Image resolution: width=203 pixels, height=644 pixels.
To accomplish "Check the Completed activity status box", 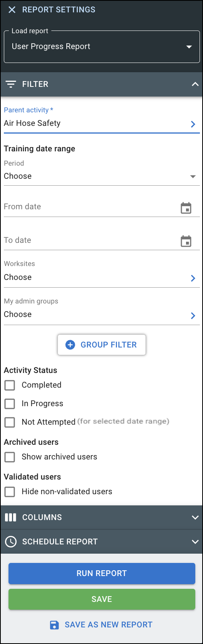I will pos(10,385).
